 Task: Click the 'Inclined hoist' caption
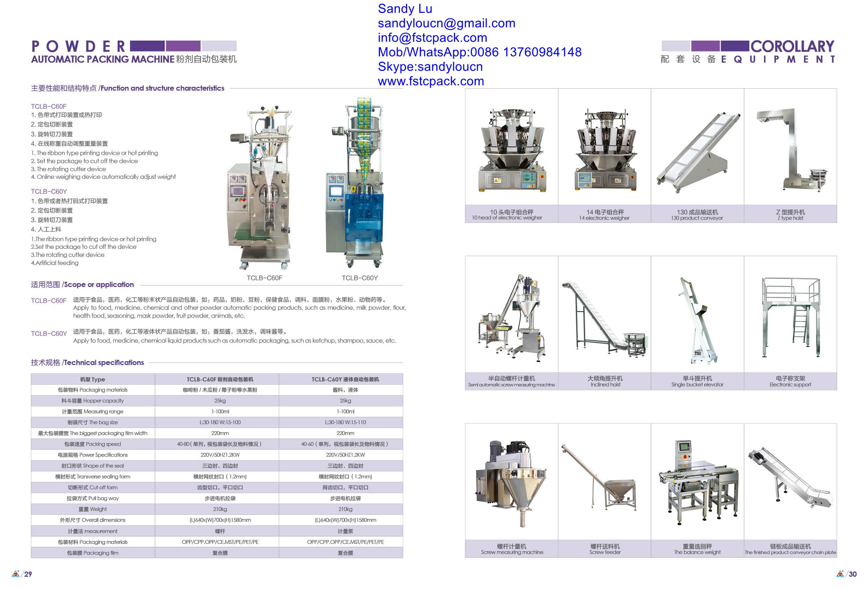[605, 385]
